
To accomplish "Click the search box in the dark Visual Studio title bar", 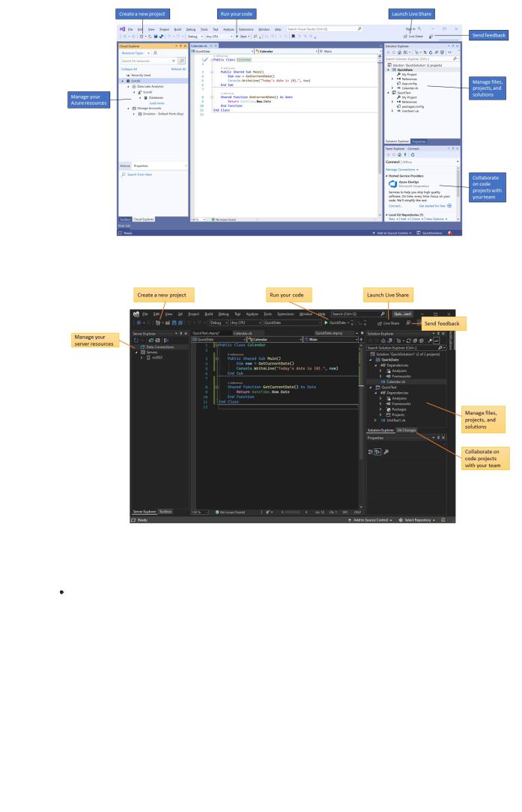I will tap(359, 314).
